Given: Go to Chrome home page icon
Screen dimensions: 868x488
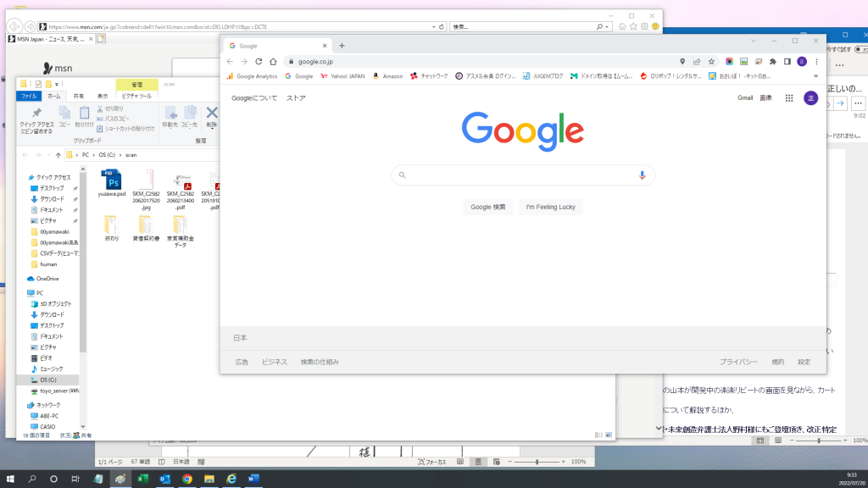Looking at the screenshot, I should pos(273,61).
